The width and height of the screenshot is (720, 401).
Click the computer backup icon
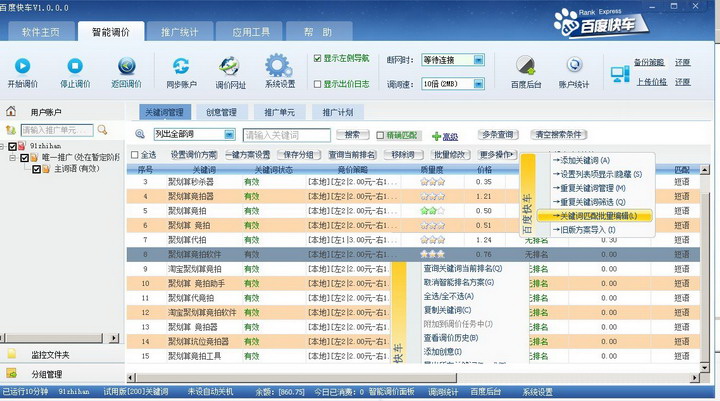click(620, 73)
